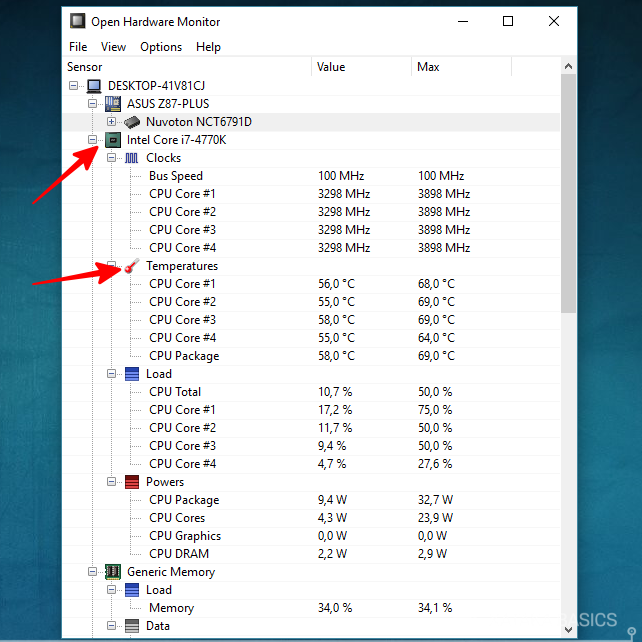
Task: Expand the Nuvoton NCT6791D node
Action: 111,122
